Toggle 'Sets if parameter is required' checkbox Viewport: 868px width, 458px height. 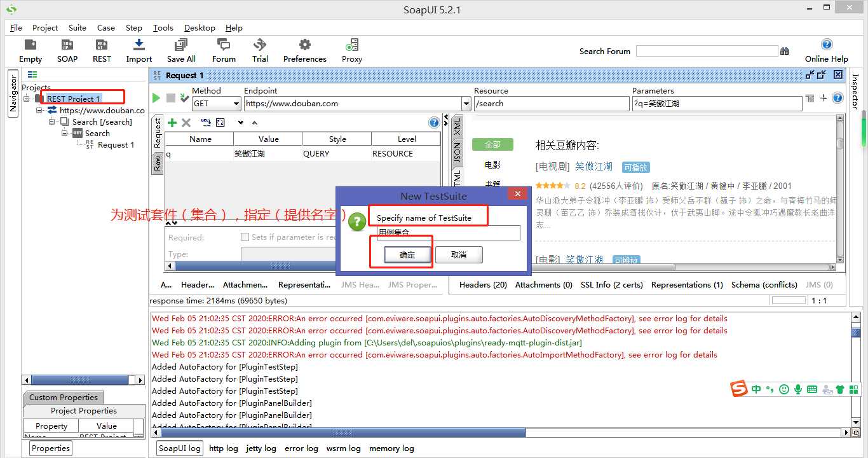click(x=245, y=237)
